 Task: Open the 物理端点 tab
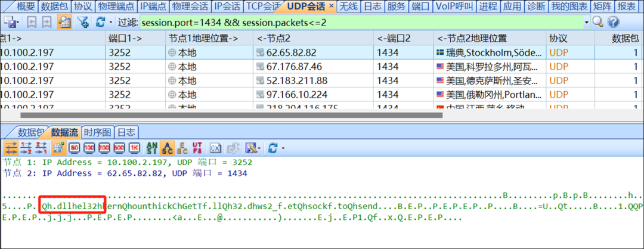click(x=116, y=6)
